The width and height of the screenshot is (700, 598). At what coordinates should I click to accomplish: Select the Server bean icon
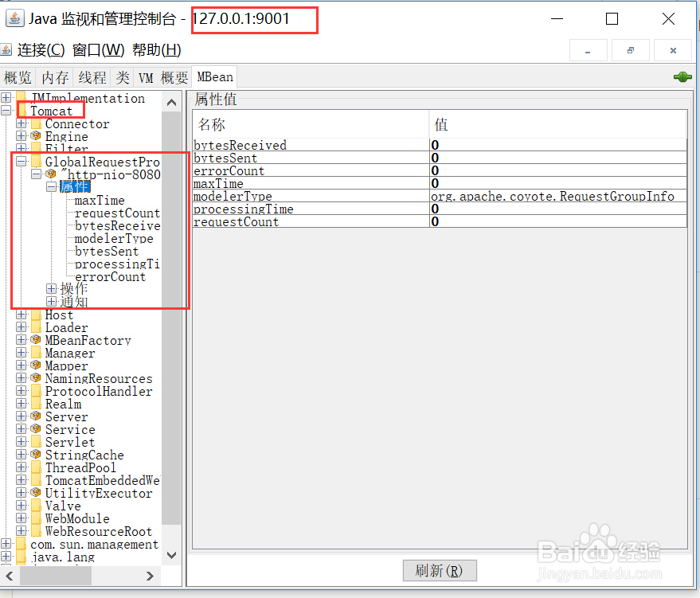(36, 416)
